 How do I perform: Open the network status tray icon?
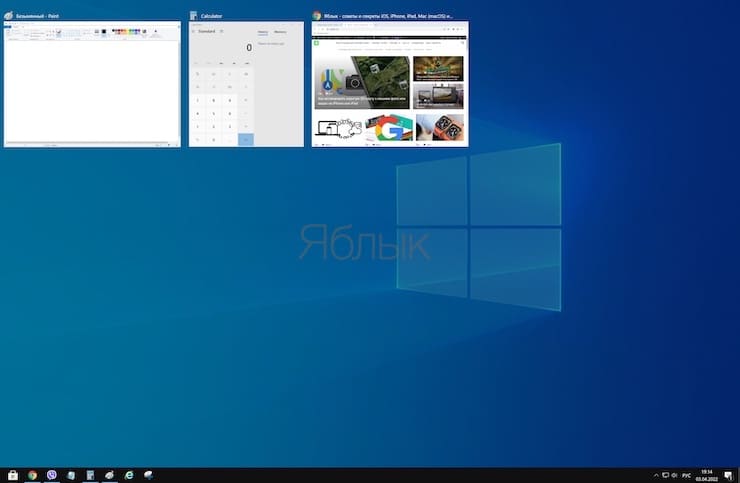point(665,475)
